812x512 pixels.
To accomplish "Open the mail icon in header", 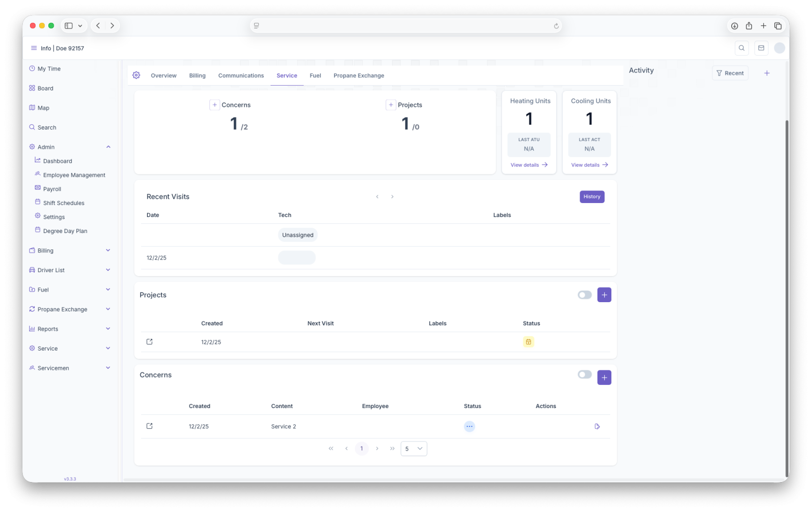I will pos(761,48).
